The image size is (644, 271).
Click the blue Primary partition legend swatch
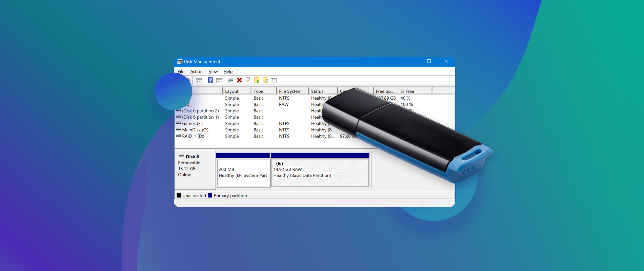pos(210,195)
